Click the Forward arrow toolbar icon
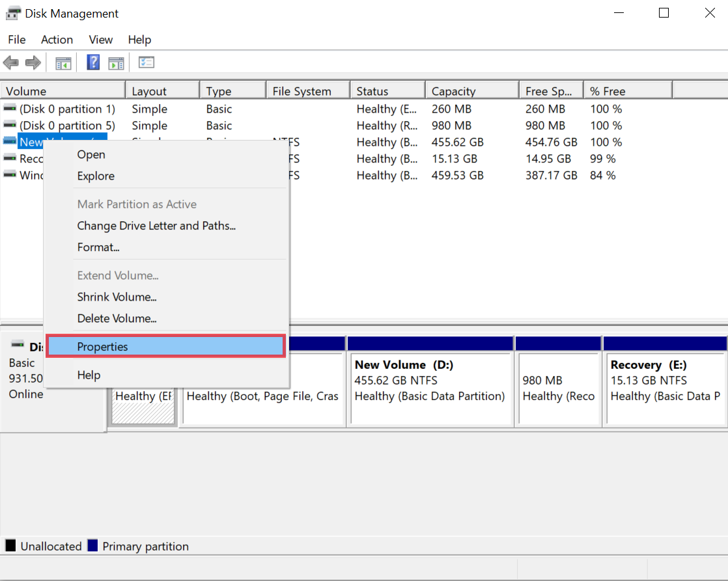Screen dimensions: 728x581 [x=33, y=62]
